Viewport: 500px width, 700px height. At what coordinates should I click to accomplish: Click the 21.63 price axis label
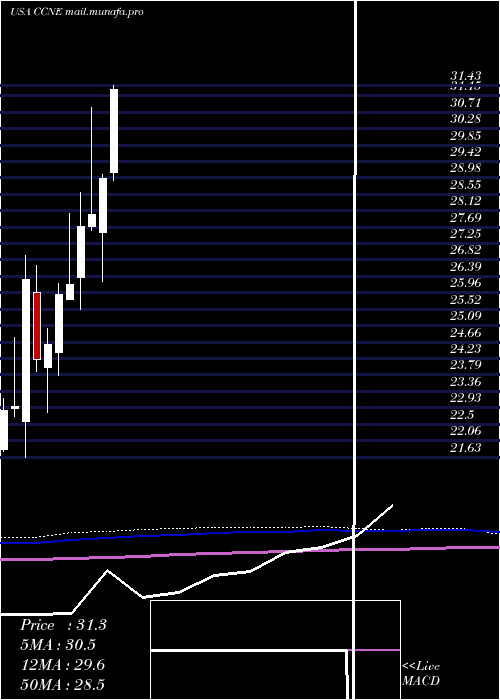466,447
